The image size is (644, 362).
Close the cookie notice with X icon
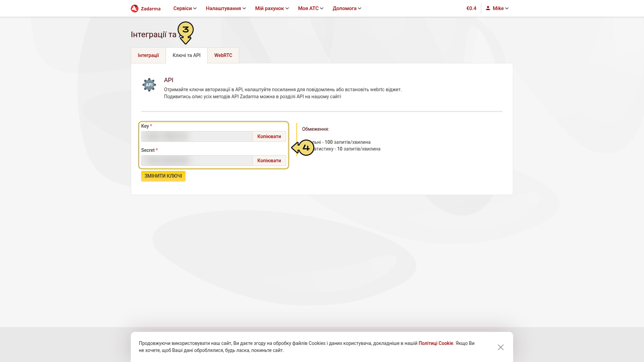[501, 347]
